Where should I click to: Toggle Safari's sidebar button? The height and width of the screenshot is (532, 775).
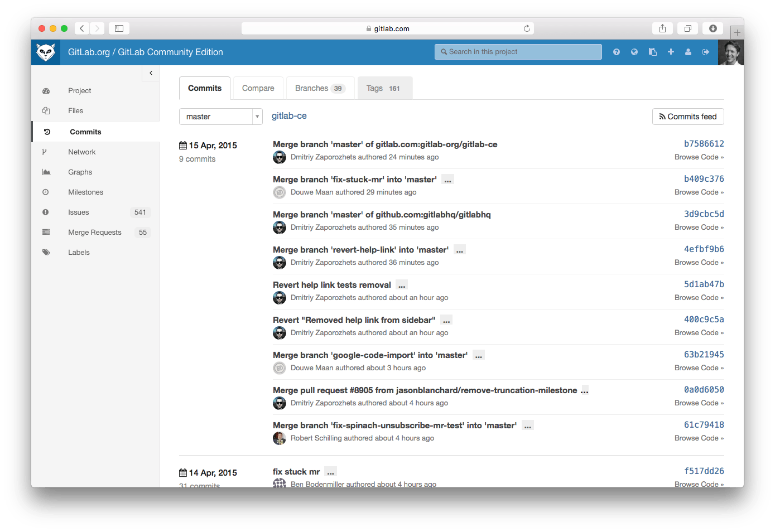coord(119,28)
